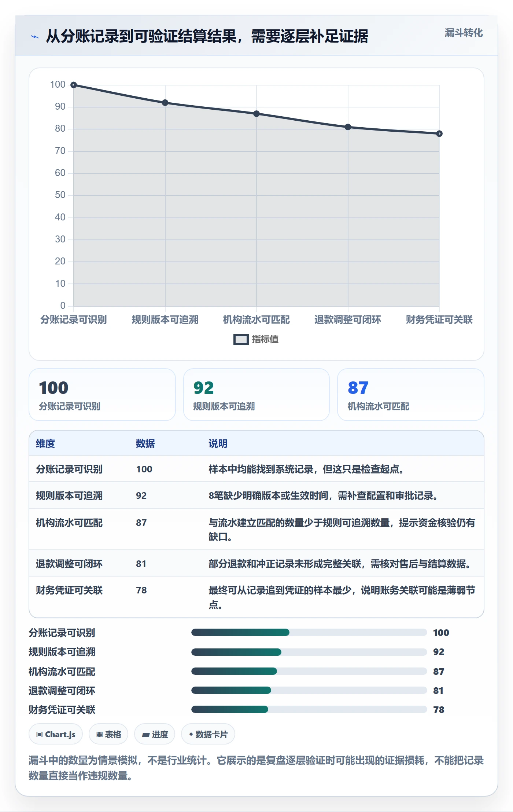The width and height of the screenshot is (513, 812).
Task: Click table value 78 in 财务凭证可关联 row
Action: point(141,590)
